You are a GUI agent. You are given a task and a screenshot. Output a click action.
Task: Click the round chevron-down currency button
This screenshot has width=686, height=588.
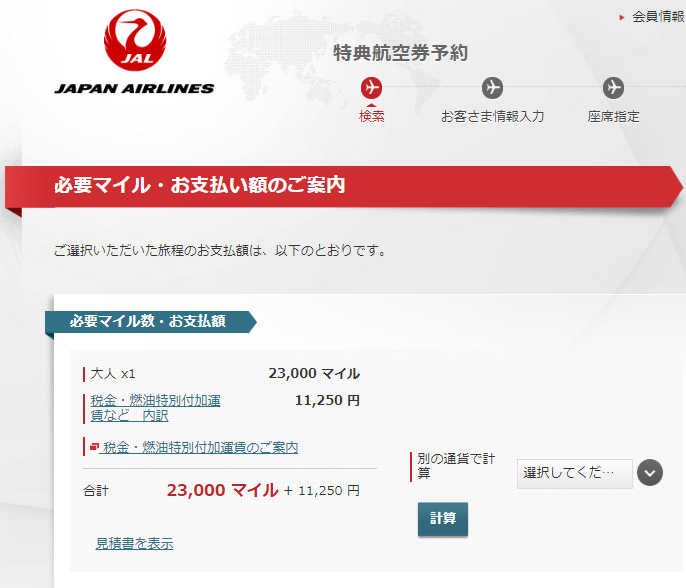[650, 472]
